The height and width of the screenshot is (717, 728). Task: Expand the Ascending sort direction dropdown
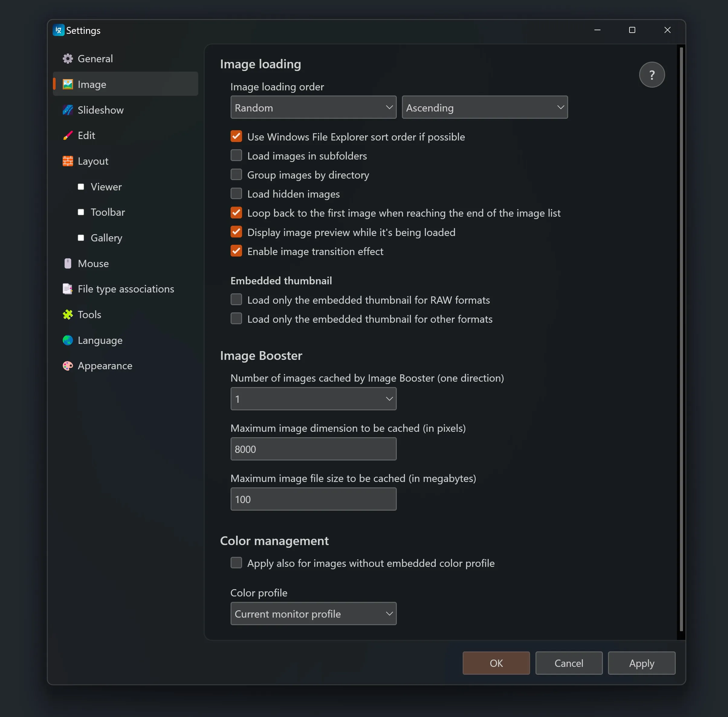pos(484,108)
